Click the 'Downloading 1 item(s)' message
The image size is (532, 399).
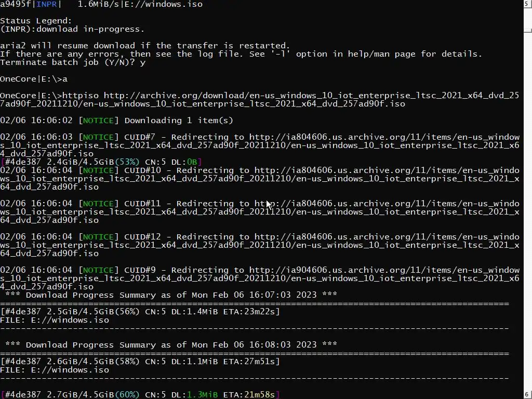179,121
